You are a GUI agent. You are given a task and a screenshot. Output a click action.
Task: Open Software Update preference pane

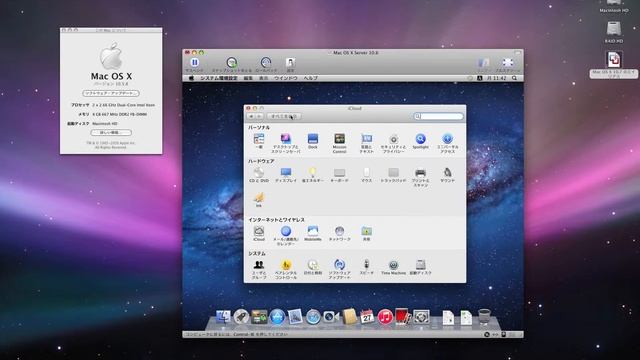[339, 269]
